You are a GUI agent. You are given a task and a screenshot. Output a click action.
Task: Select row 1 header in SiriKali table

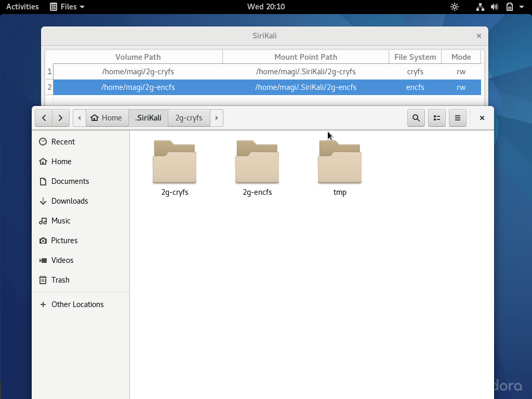pyautogui.click(x=49, y=72)
